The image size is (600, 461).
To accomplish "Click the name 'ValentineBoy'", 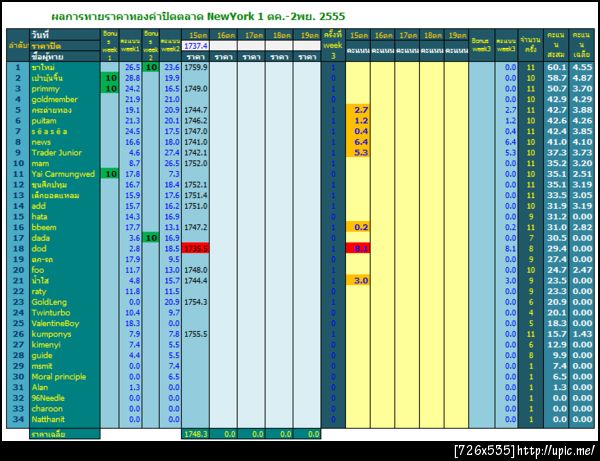I will pyautogui.click(x=55, y=323).
